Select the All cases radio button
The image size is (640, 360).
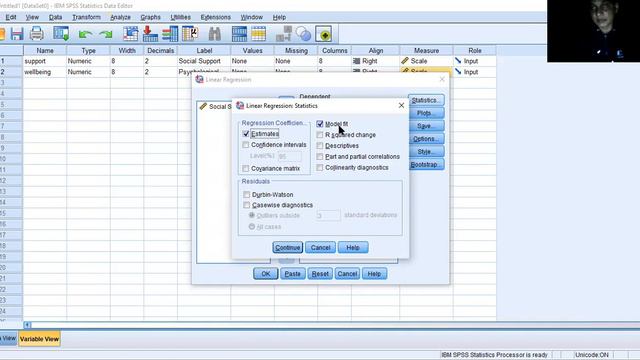point(252,226)
